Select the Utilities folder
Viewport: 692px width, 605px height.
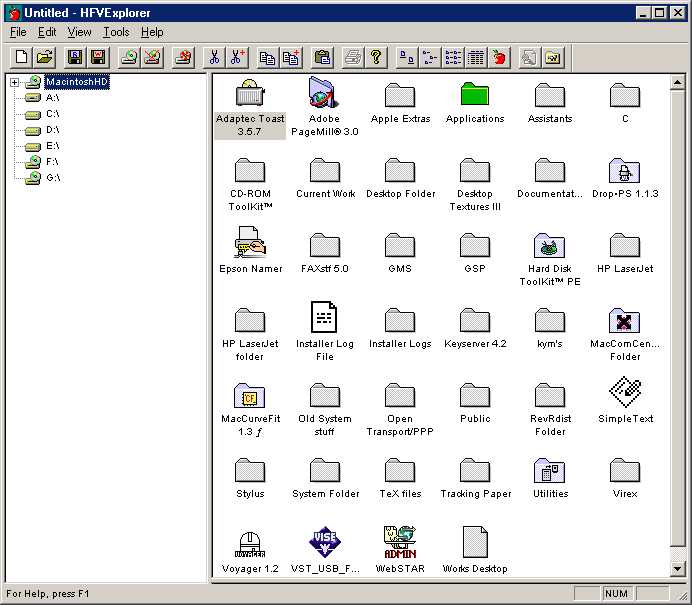[x=550, y=478]
